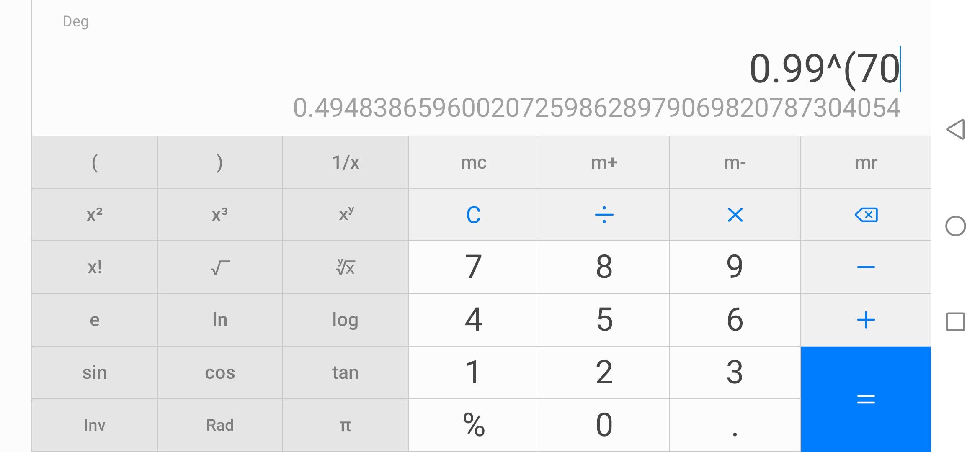980x452 pixels.
Task: Tap the Android recent apps square
Action: [955, 322]
